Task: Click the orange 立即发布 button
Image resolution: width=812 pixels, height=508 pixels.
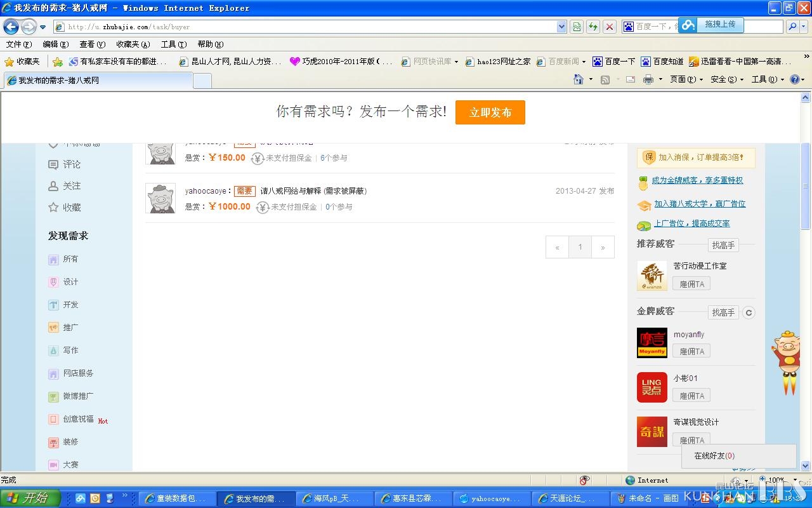Action: [x=490, y=112]
